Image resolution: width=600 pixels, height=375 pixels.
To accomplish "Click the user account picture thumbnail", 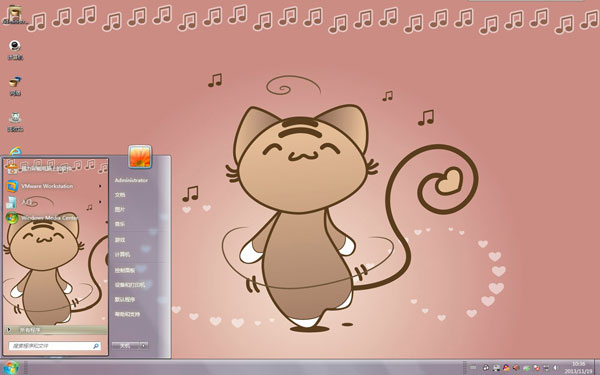I will tap(140, 157).
